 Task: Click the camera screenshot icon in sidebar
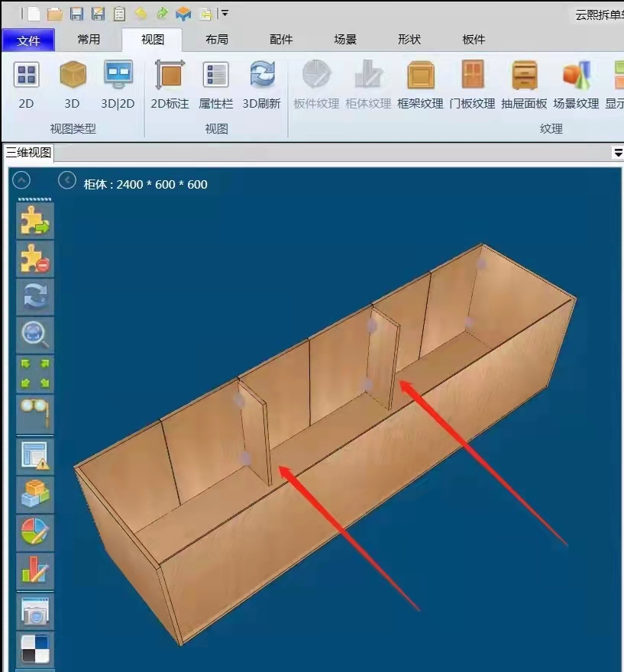[x=35, y=612]
